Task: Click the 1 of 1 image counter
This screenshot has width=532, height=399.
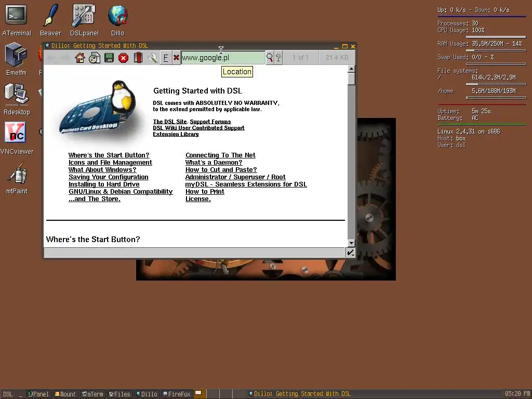Action: [300, 58]
